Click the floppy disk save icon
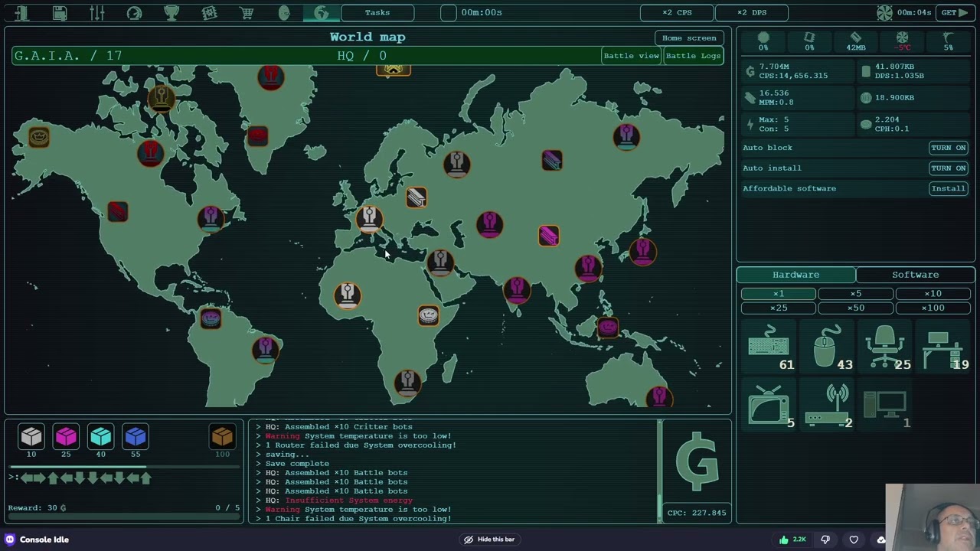 tap(59, 13)
